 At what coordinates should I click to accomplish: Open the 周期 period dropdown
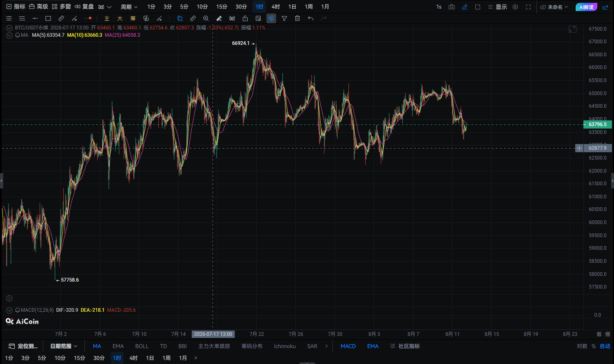129,7
